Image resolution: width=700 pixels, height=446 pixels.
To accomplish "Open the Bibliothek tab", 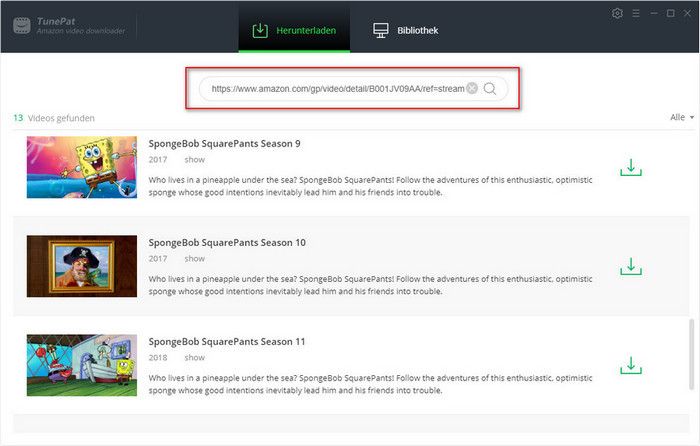I will (405, 30).
